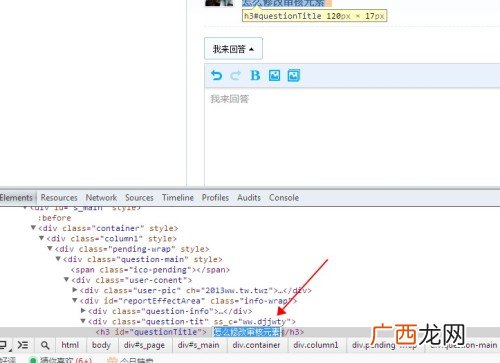The image size is (500, 363).
Task: Open the 我来回答 dropdown button
Action: click(233, 49)
